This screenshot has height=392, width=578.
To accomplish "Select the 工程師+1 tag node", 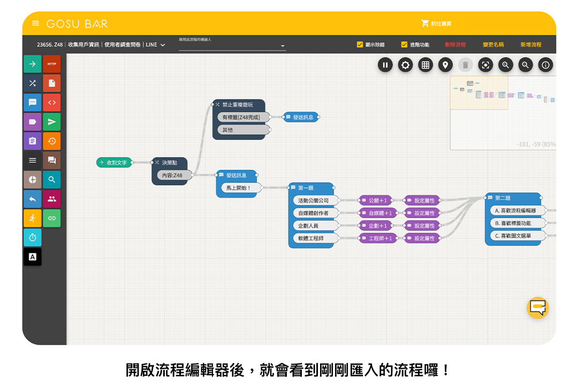I will (378, 239).
